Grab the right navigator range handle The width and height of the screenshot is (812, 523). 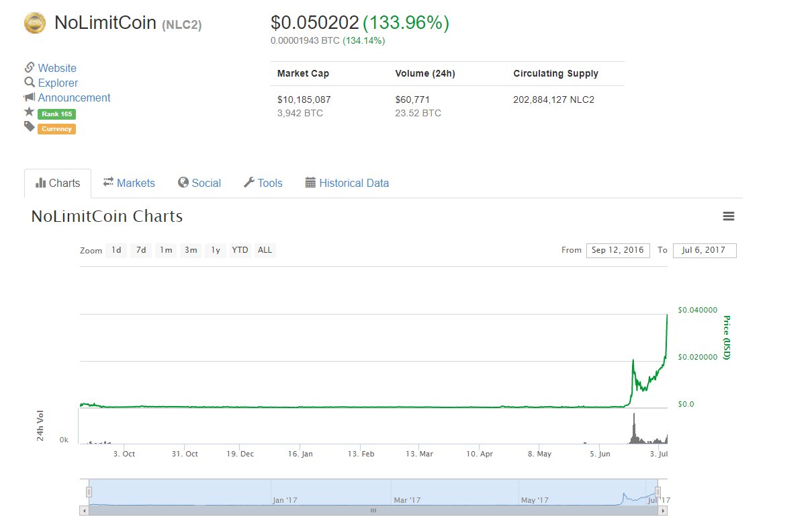pos(658,492)
